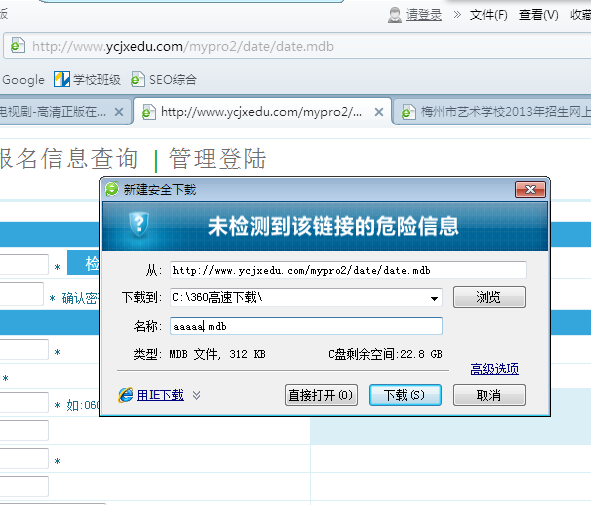
Task: Click the 梅州市艺术学校 tab favicon
Action: 409,112
